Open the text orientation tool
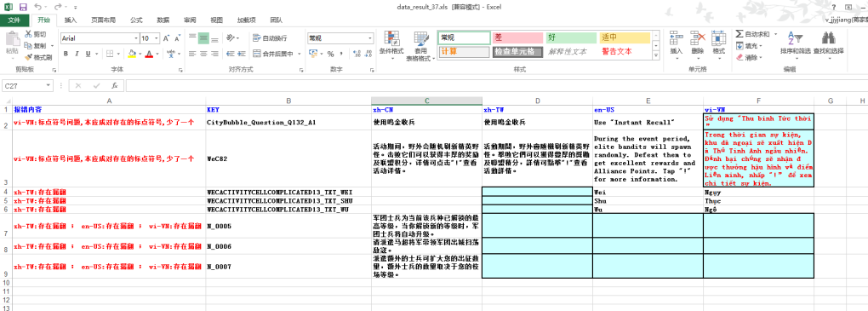Screen dimensions: 868x311 click(231, 38)
